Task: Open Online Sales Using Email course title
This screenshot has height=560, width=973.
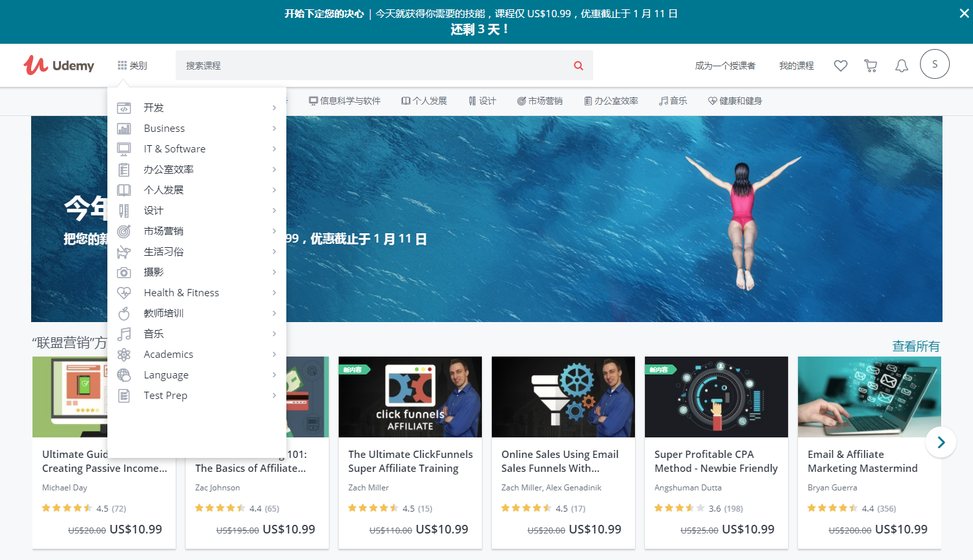Action: (x=560, y=461)
